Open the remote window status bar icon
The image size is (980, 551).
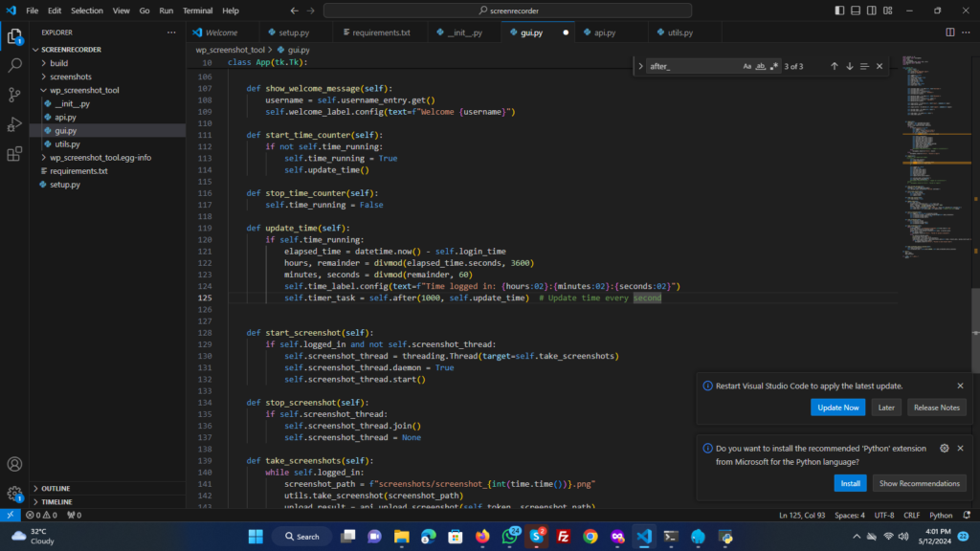coord(10,515)
